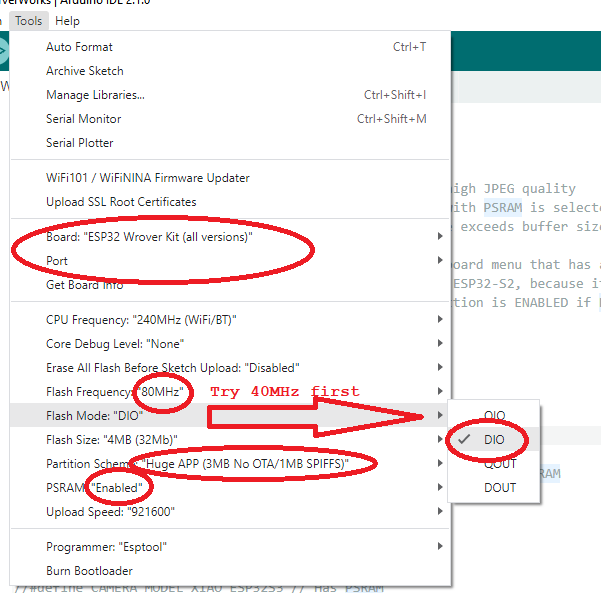Viewport: 601px width, 593px height.
Task: Click 'igh JPEG quality' comment text
Action: 514,189
